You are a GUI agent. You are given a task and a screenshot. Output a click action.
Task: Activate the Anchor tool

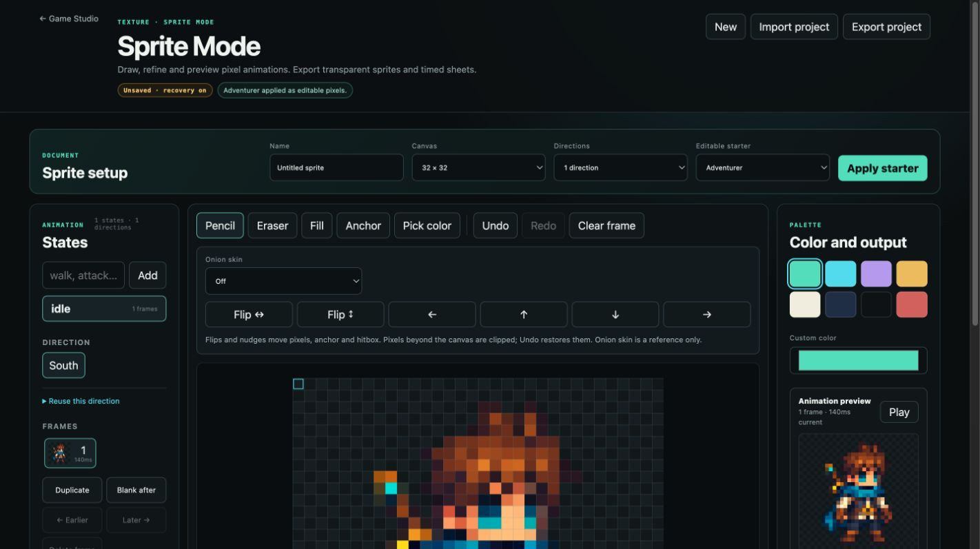[363, 225]
